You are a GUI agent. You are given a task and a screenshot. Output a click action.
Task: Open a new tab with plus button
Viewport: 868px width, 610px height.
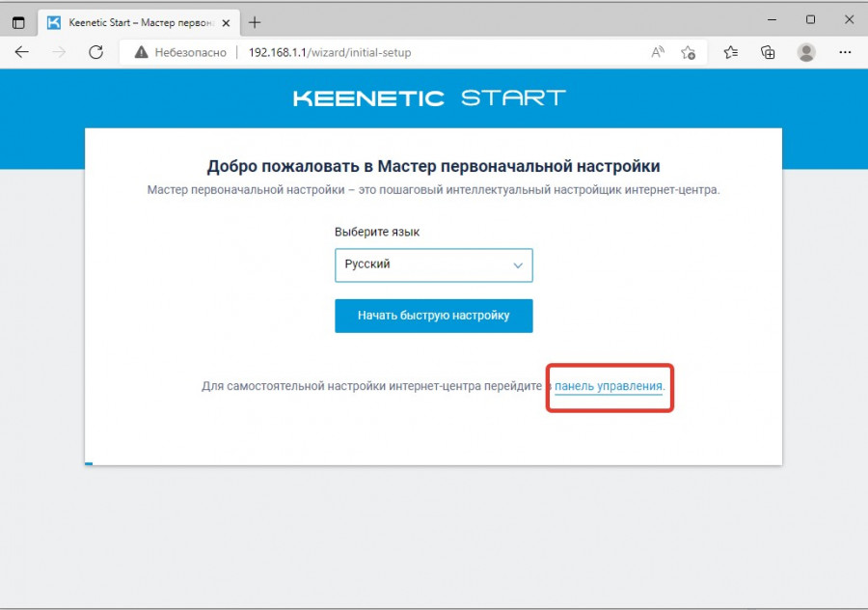pos(255,22)
